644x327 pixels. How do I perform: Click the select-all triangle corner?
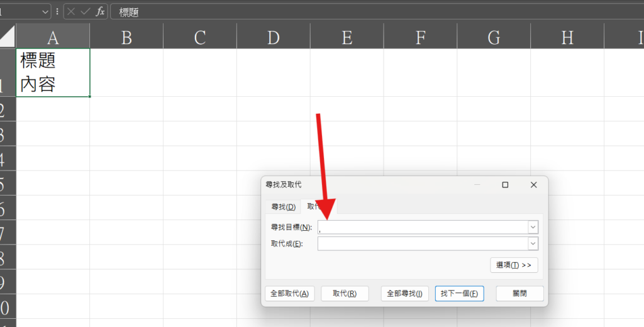(7, 37)
